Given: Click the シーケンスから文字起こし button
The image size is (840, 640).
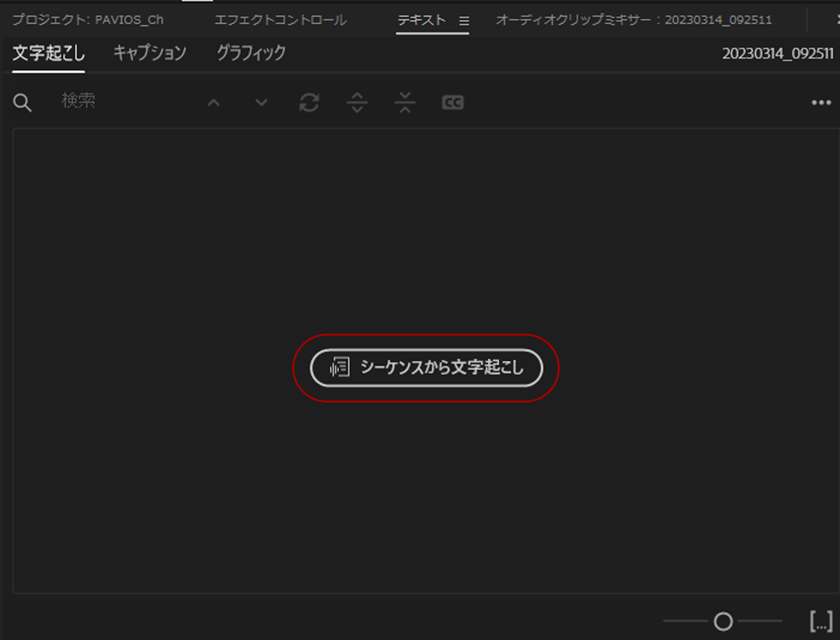Looking at the screenshot, I should tap(427, 368).
